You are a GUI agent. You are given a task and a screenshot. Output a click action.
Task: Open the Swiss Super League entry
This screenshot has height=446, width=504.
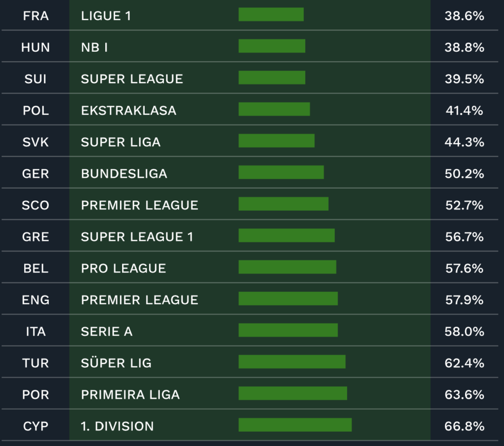pyautogui.click(x=250, y=78)
